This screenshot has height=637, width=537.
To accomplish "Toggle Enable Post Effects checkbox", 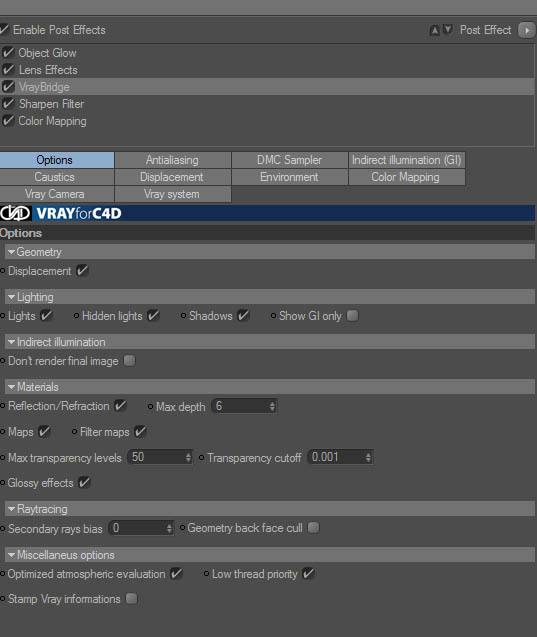I will coord(4,29).
